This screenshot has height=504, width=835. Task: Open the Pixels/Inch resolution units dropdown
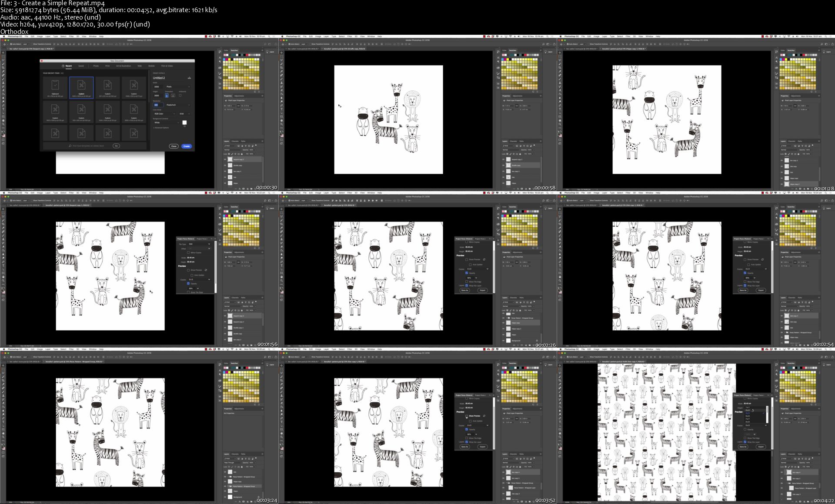pyautogui.click(x=178, y=105)
